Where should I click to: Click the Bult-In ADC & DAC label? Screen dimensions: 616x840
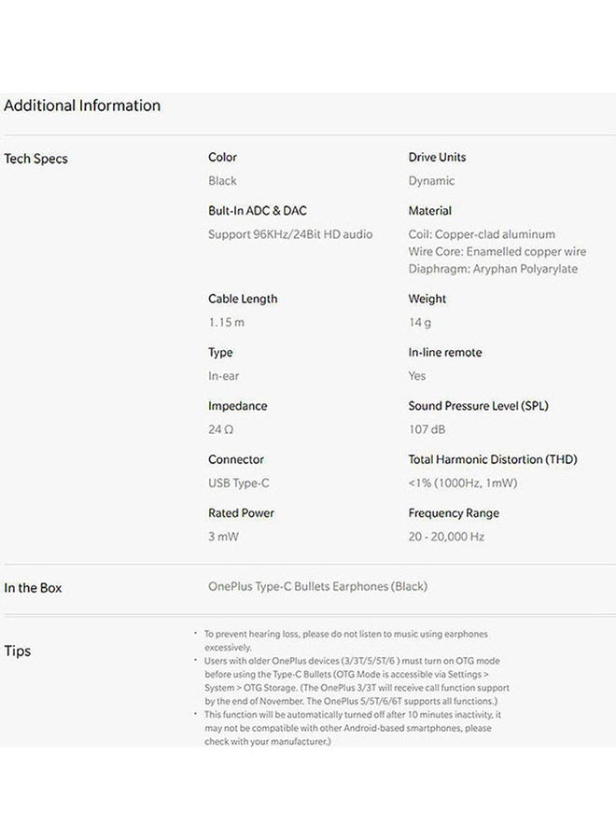[258, 211]
